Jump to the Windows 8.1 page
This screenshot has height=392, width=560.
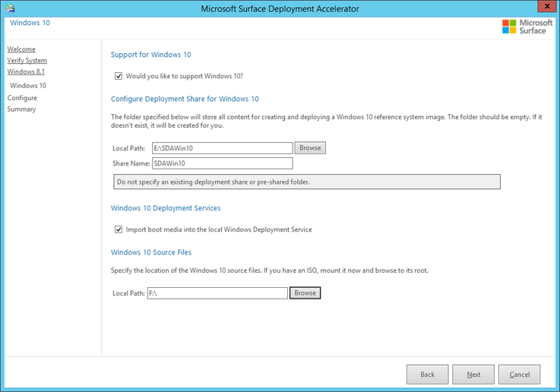(26, 71)
